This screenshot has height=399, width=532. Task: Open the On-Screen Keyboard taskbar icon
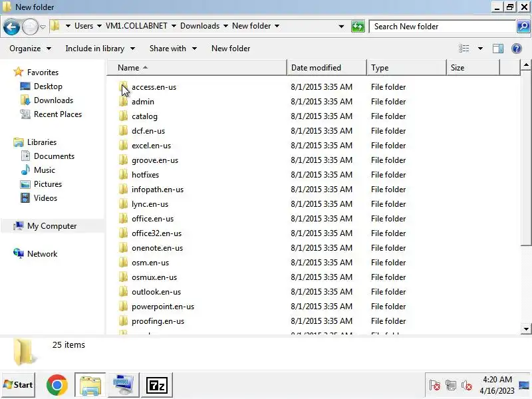[124, 385]
